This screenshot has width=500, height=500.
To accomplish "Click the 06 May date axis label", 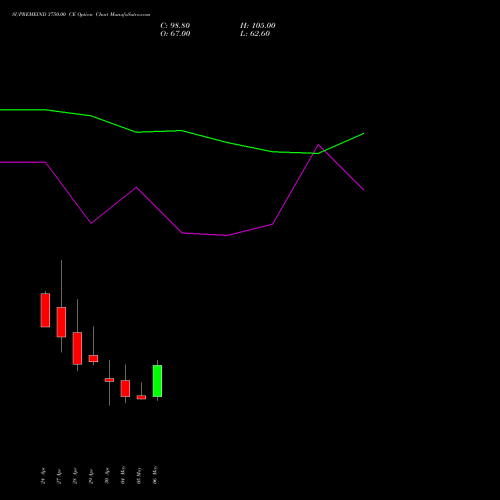I will pyautogui.click(x=155, y=475).
